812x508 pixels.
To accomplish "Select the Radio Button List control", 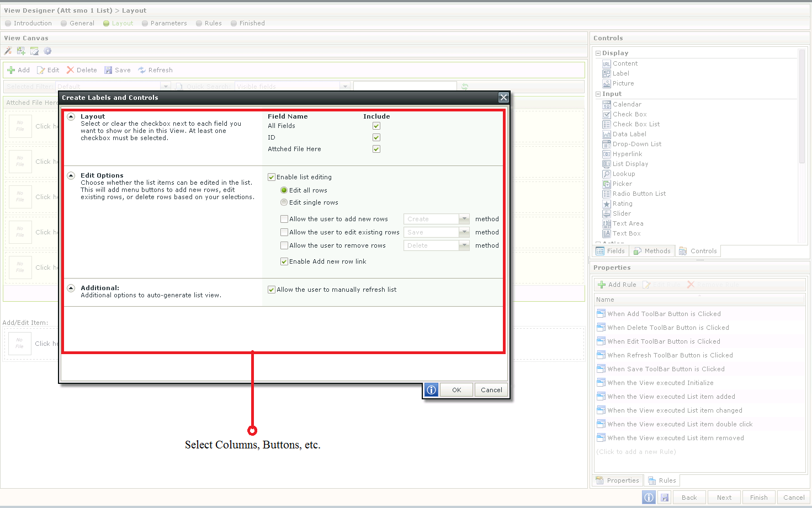I will pyautogui.click(x=634, y=194).
